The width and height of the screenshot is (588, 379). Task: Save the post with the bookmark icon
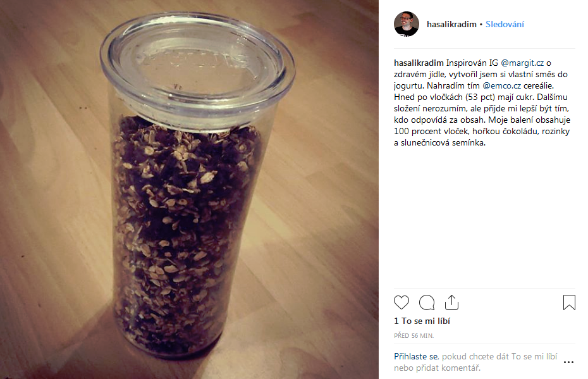coord(569,302)
